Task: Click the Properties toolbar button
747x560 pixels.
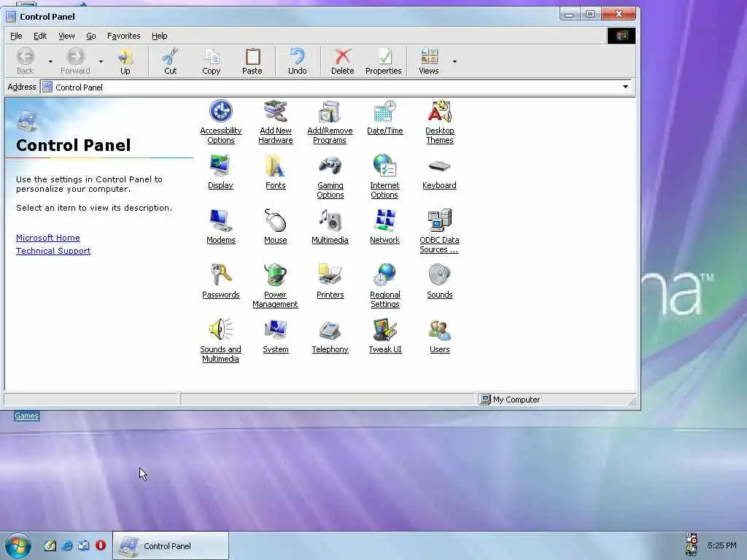Action: 384,61
